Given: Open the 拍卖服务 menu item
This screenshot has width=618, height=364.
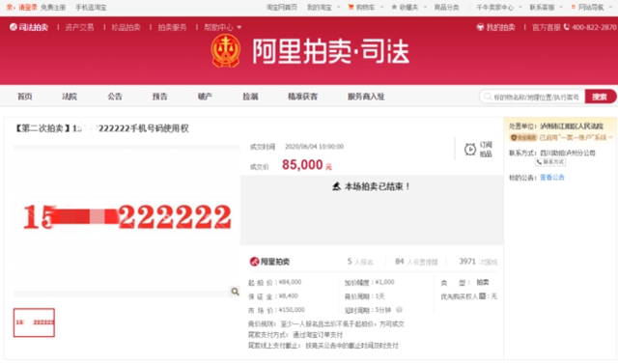Looking at the screenshot, I should [172, 27].
